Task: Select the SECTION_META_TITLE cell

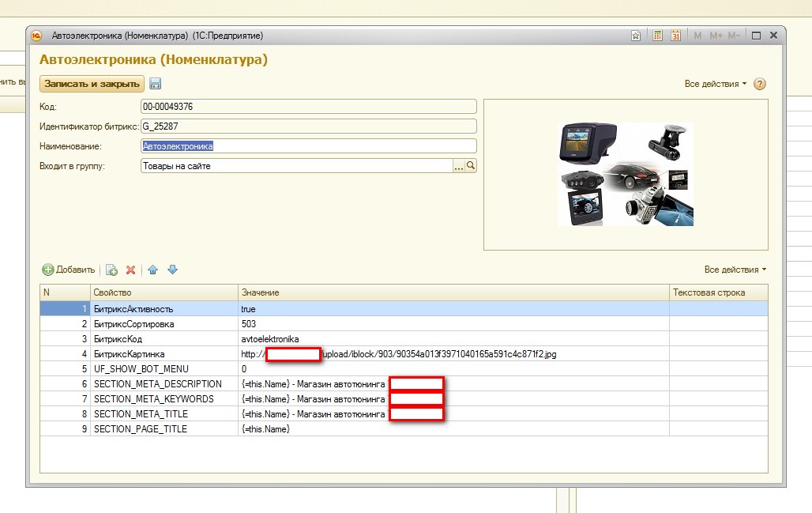Action: (x=164, y=414)
